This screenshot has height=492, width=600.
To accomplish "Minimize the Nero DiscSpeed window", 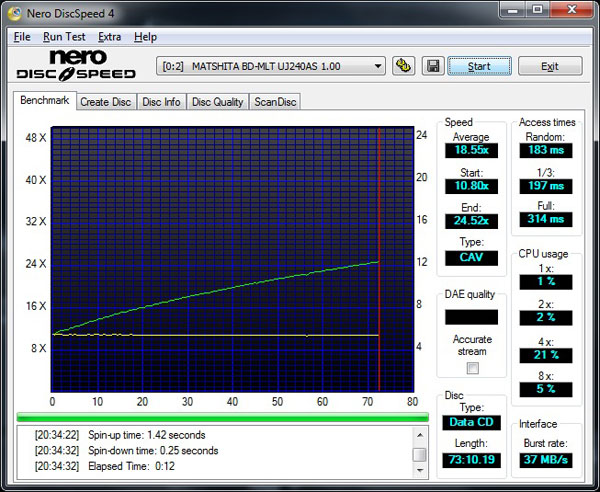I will (x=512, y=12).
